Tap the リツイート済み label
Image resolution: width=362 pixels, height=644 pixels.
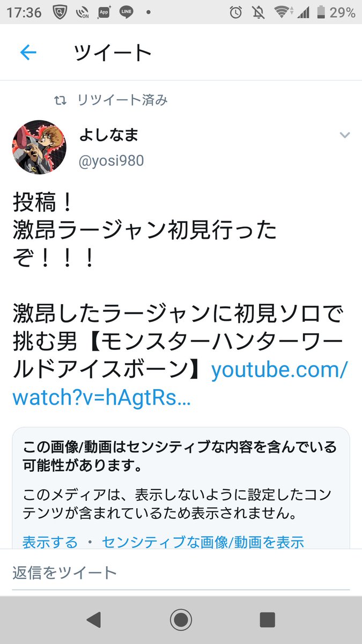click(x=122, y=100)
